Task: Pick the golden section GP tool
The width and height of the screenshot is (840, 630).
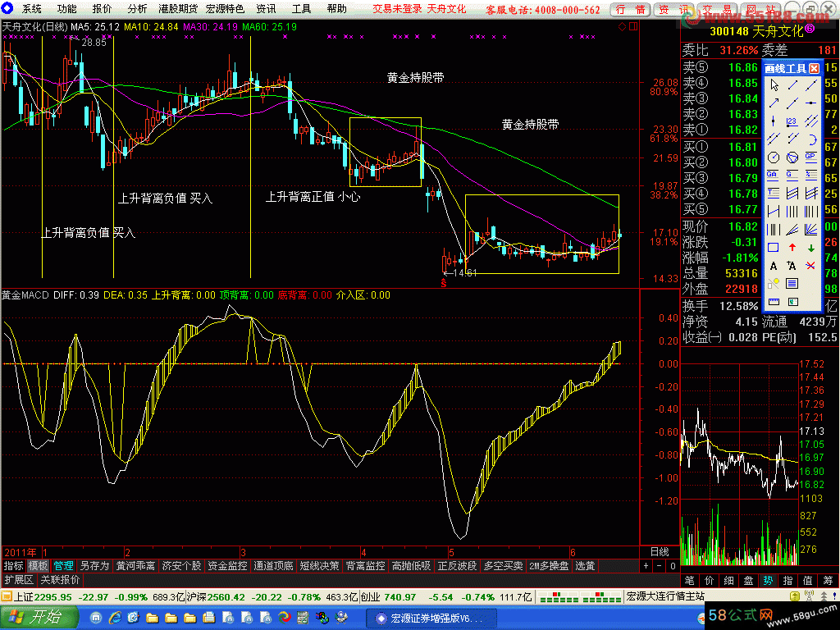Action: (810, 157)
